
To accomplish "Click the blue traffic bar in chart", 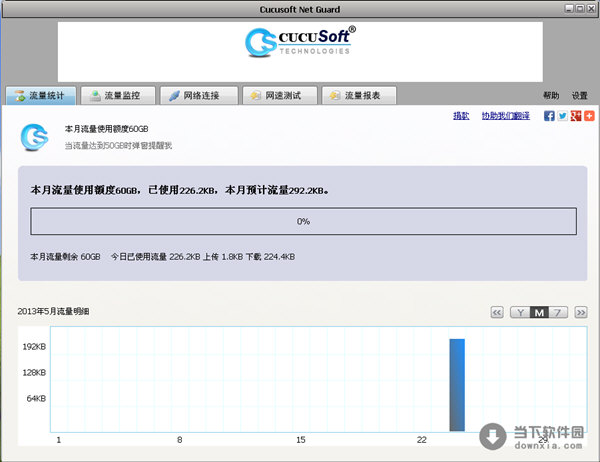I will [457, 385].
